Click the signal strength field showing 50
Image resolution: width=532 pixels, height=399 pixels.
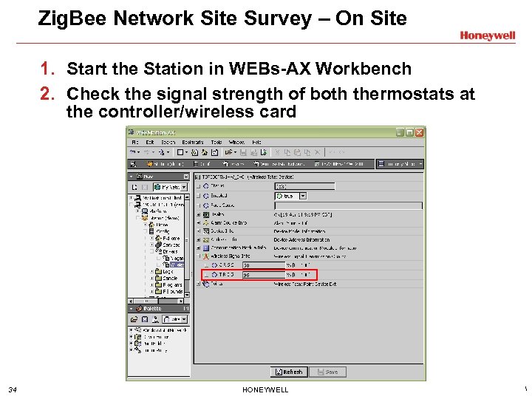click(x=264, y=265)
